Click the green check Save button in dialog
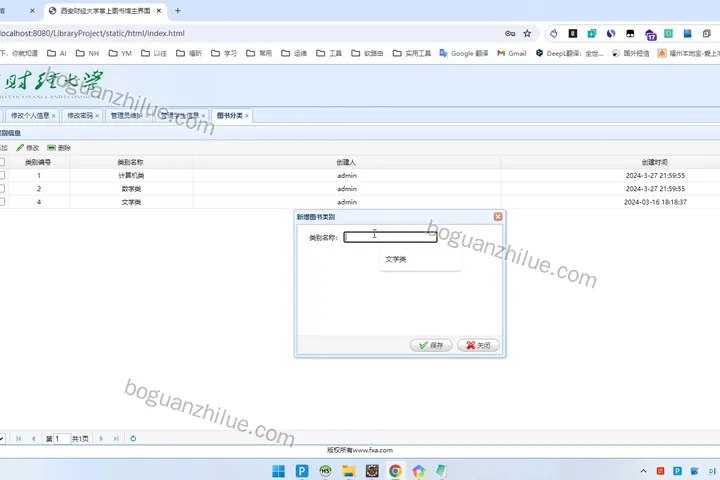 (x=431, y=345)
